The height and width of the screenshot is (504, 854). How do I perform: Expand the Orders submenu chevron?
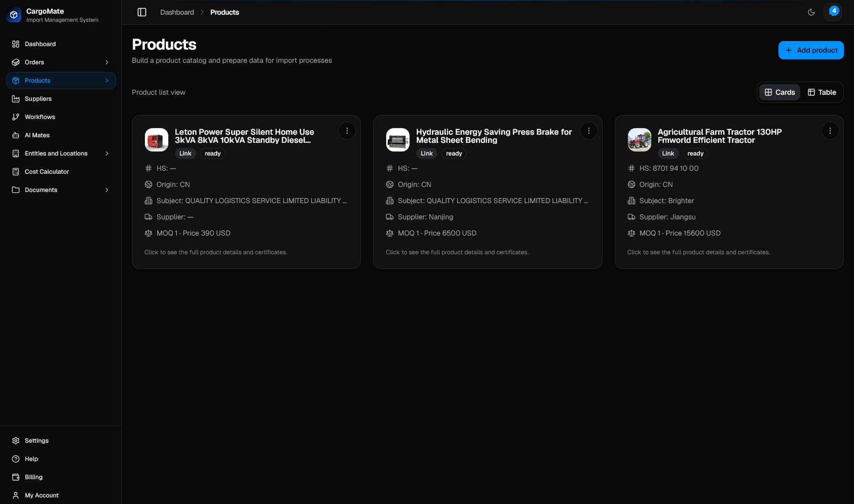pos(107,62)
